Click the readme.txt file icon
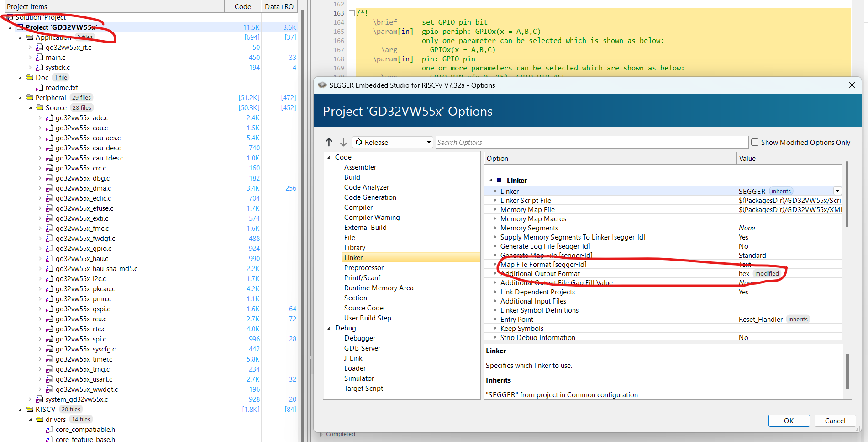The image size is (868, 442). (40, 88)
